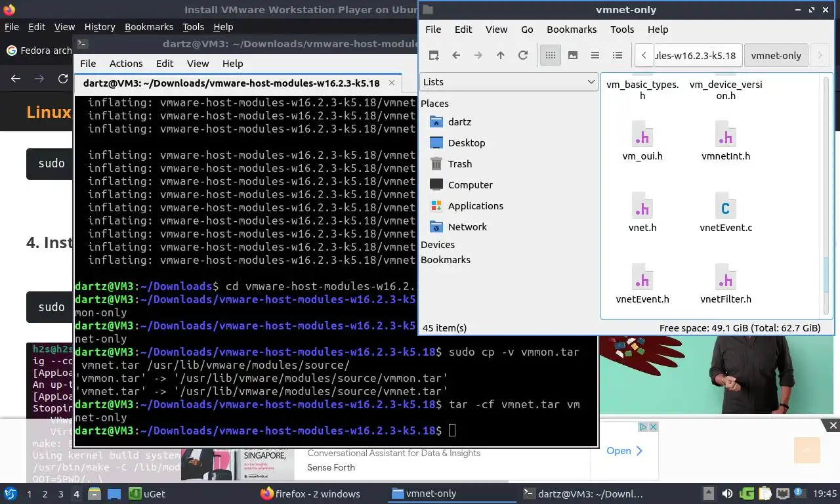Open uGet taskbar entry
The width and height of the screenshot is (840, 504).
coord(147,494)
